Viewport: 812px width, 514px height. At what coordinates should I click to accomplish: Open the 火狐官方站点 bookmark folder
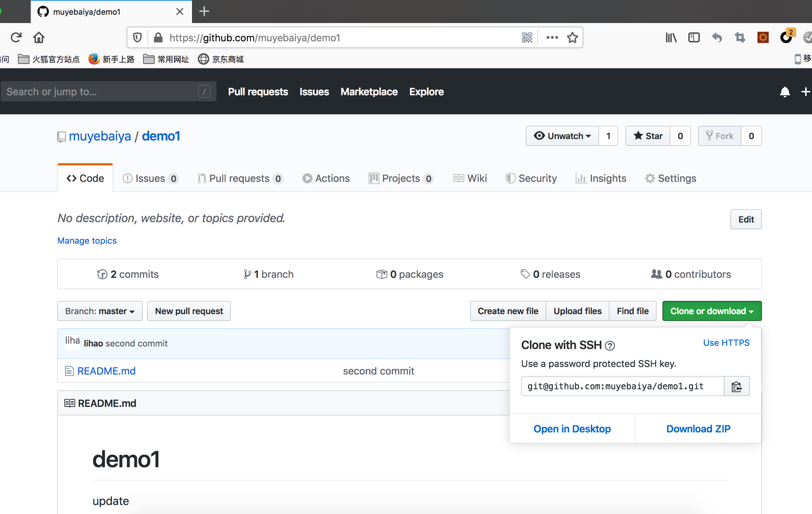click(x=49, y=59)
